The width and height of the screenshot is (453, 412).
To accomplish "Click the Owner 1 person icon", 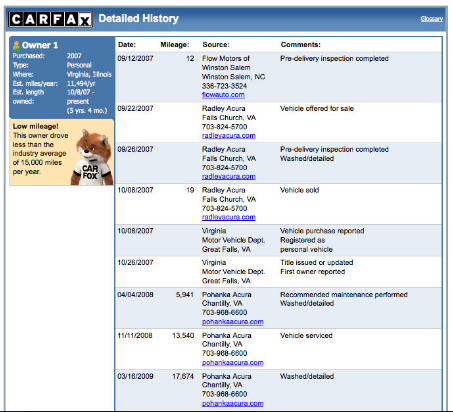I will [16, 45].
